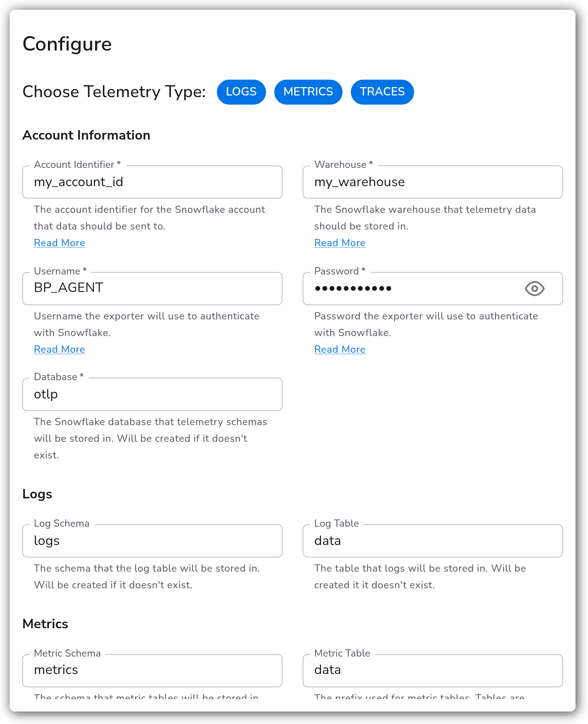The width and height of the screenshot is (588, 724).
Task: Select the Database field with otlp
Action: pos(153,394)
